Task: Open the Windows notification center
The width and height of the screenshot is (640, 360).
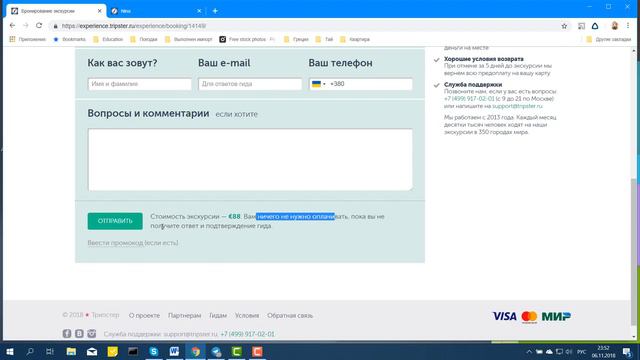Action: (x=627, y=352)
